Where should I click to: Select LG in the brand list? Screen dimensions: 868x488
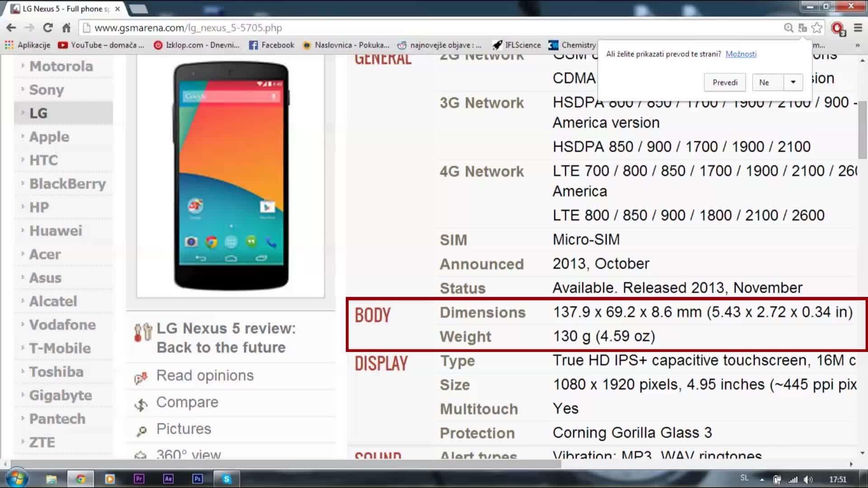click(38, 113)
